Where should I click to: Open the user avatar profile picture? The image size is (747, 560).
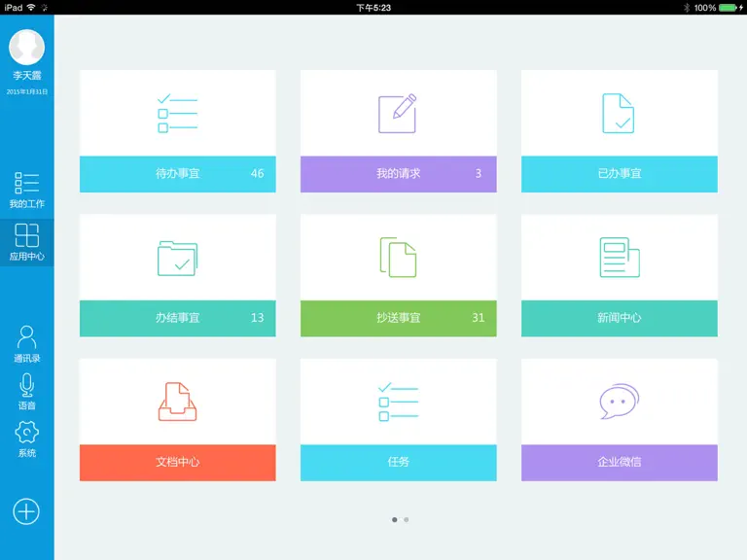coord(26,47)
